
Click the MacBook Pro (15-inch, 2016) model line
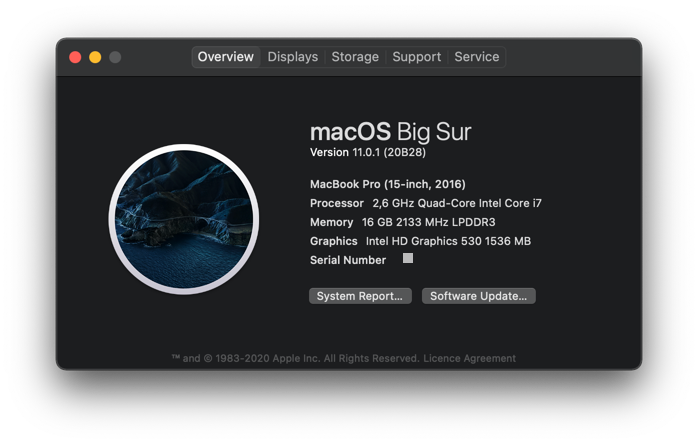coord(387,184)
